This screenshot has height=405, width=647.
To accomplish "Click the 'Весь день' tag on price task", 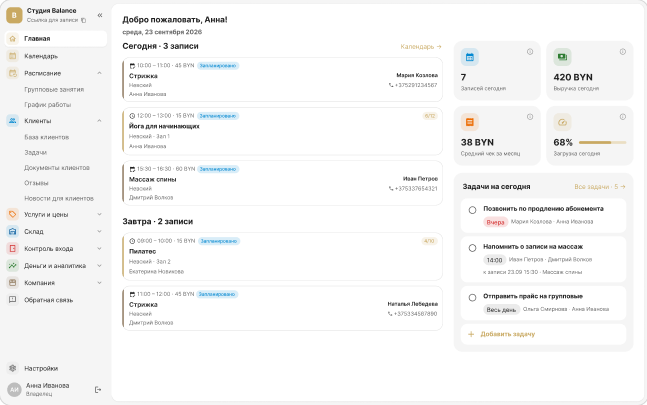I will pos(501,310).
